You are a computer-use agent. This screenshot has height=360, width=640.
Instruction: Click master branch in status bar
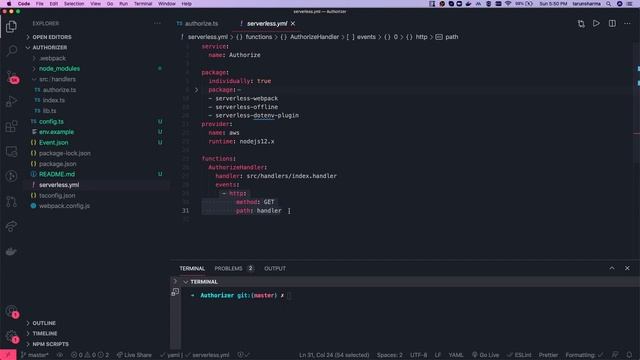click(35, 355)
